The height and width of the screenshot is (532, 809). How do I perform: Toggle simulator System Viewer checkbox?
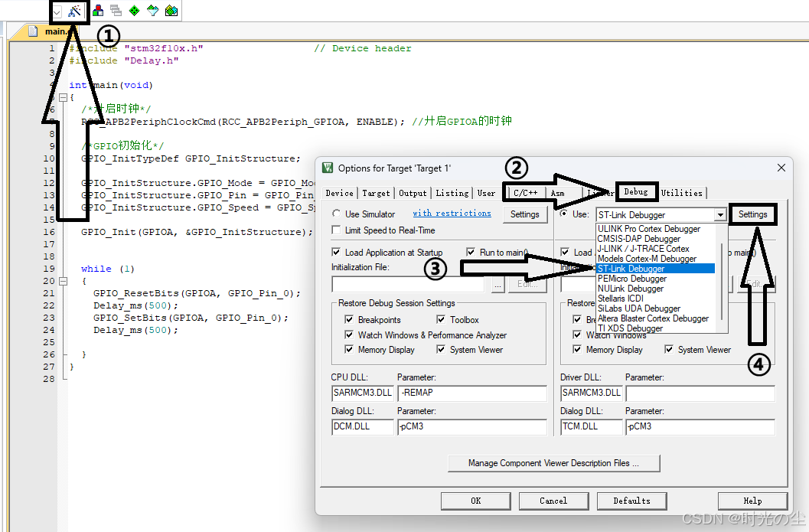click(x=441, y=349)
